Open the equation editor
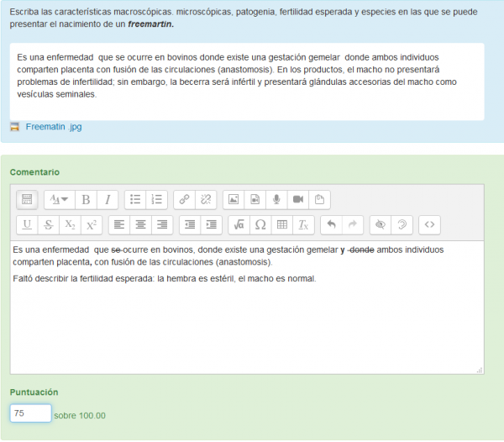The image size is (504, 442). point(239,224)
